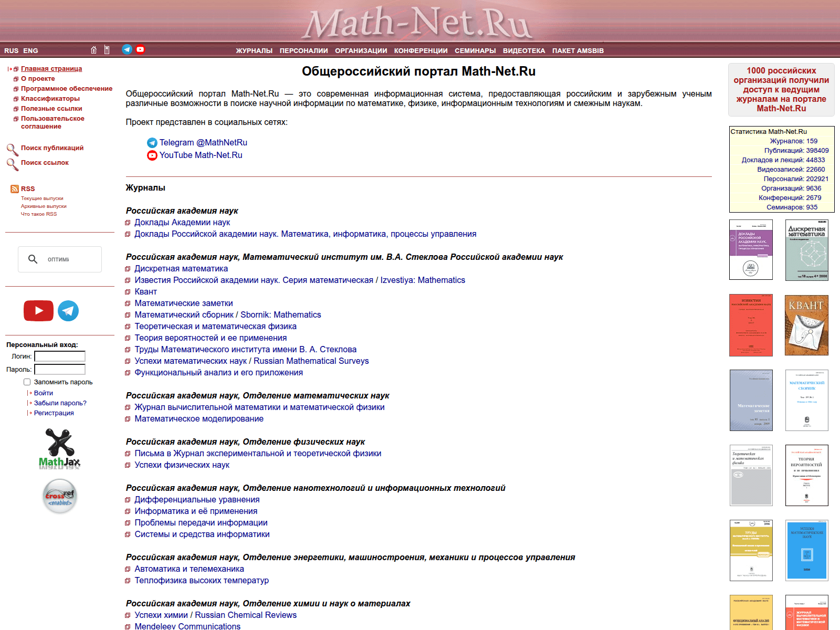The image size is (840, 630).
Task: Open the YouTube icon in header bar
Action: [140, 49]
